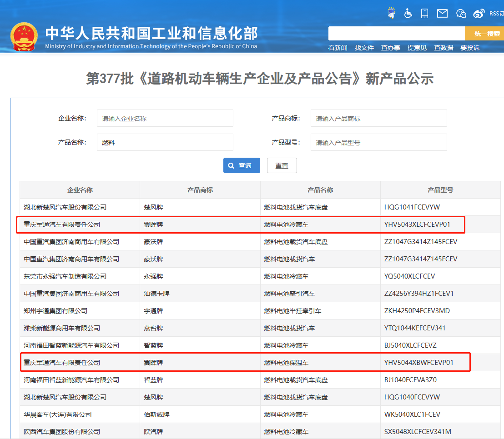This screenshot has height=439, width=504.
Task: Open the 查数据 menu item
Action: tap(444, 48)
